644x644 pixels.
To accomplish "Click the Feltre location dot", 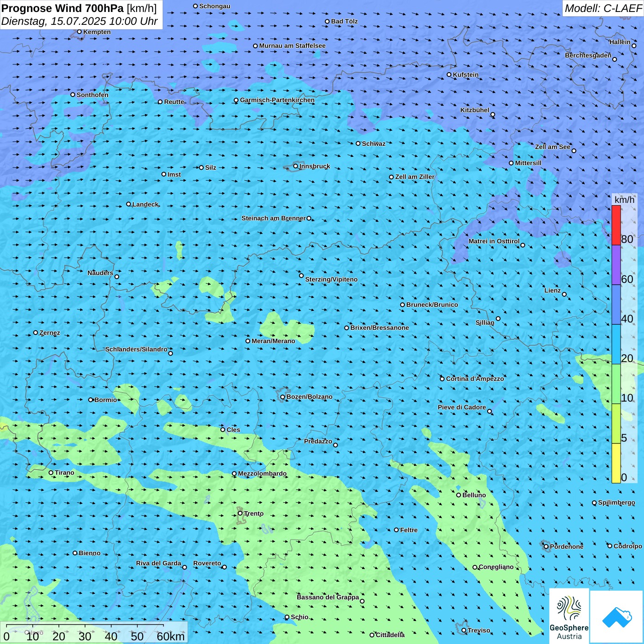I will [x=397, y=530].
